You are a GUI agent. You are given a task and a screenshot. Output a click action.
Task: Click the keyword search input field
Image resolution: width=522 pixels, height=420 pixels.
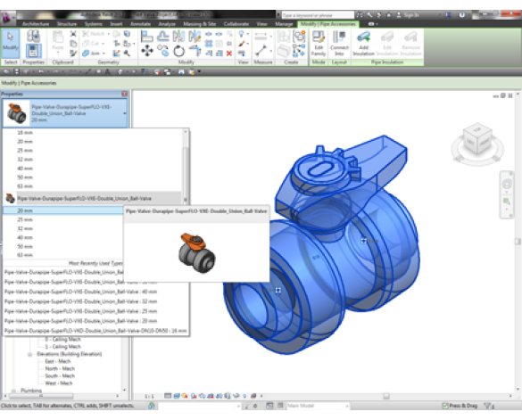(318, 15)
